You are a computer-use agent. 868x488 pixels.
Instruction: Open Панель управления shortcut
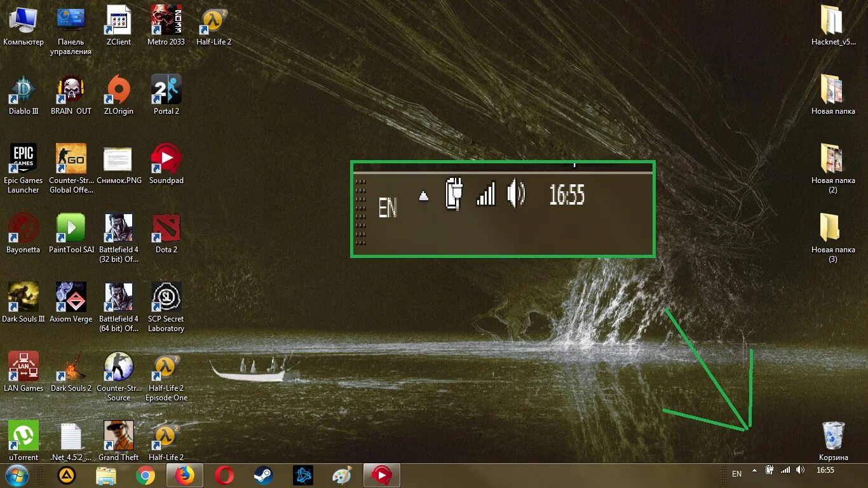71,30
